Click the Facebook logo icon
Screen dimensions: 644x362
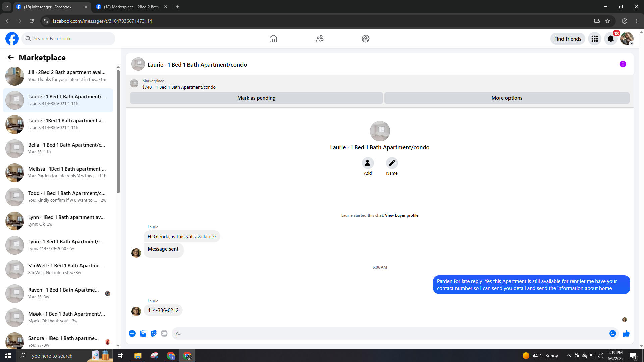point(12,39)
